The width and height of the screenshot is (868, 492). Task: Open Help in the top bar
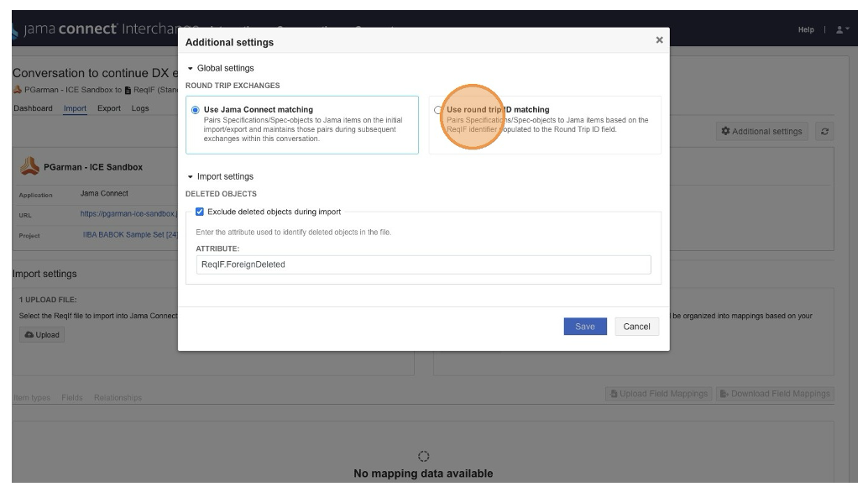pos(806,30)
